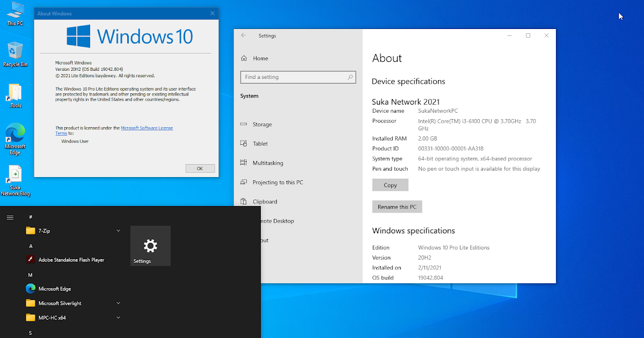
Task: Open the Start menu hamburger menu
Action: (x=10, y=217)
